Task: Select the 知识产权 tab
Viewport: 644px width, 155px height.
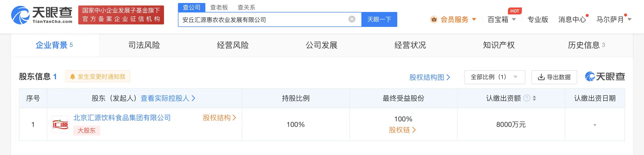Action: tap(499, 45)
